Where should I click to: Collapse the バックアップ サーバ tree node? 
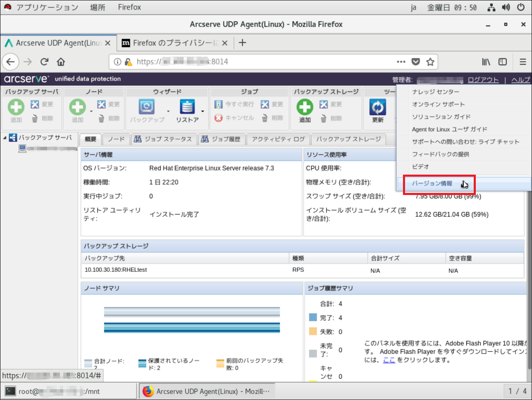point(5,137)
